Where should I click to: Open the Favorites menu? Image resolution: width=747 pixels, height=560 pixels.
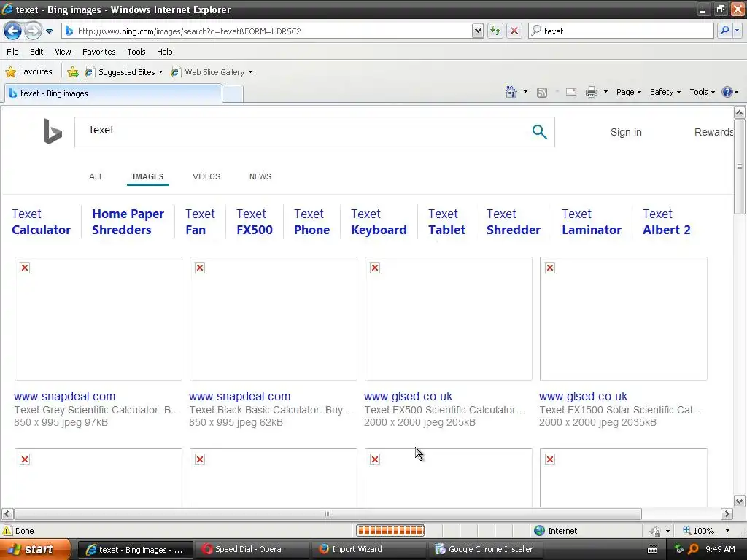98,52
